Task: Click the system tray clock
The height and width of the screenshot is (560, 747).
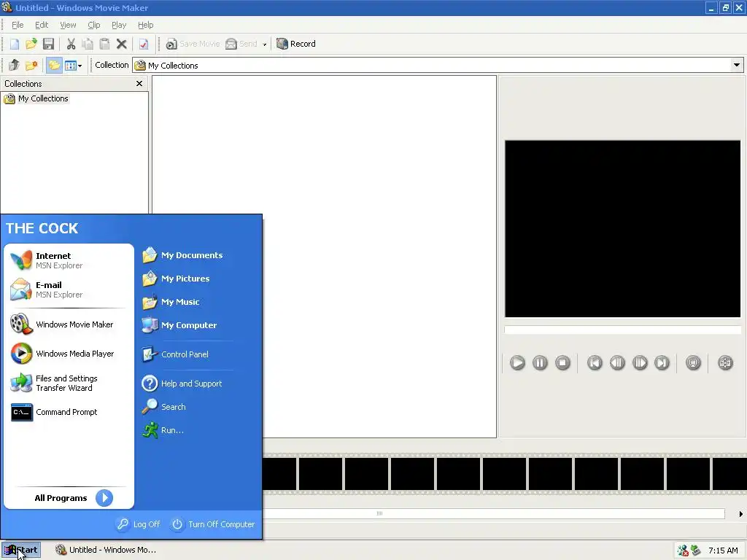Action: point(723,551)
